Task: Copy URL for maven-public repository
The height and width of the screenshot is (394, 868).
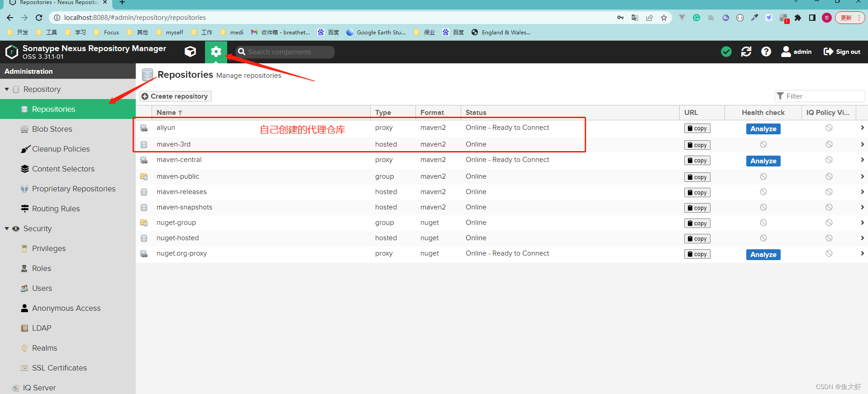Action: pos(697,177)
